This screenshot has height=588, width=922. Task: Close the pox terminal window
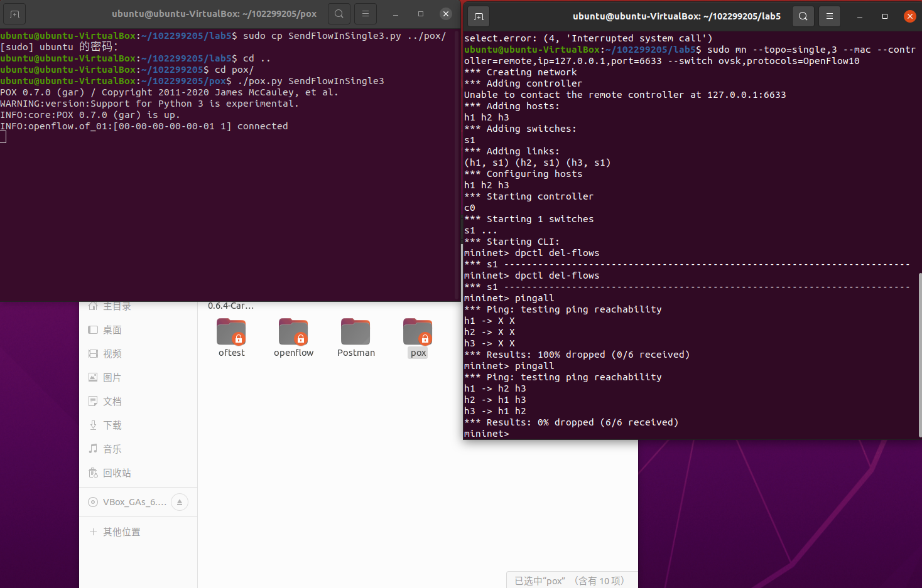(446, 14)
